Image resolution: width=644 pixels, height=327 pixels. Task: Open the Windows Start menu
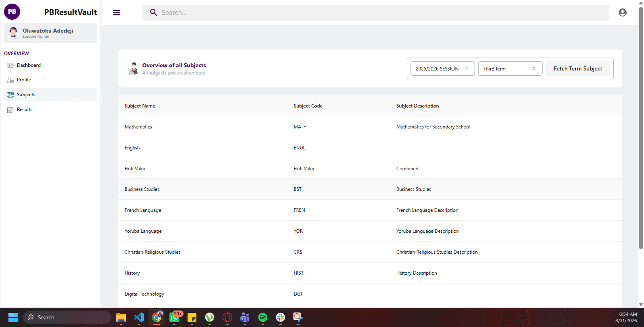click(x=13, y=317)
